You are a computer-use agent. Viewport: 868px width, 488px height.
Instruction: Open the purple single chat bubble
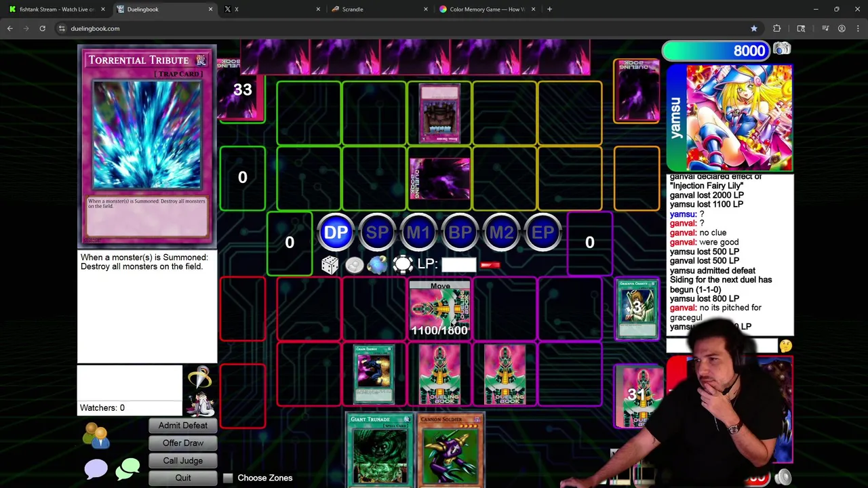coord(96,468)
